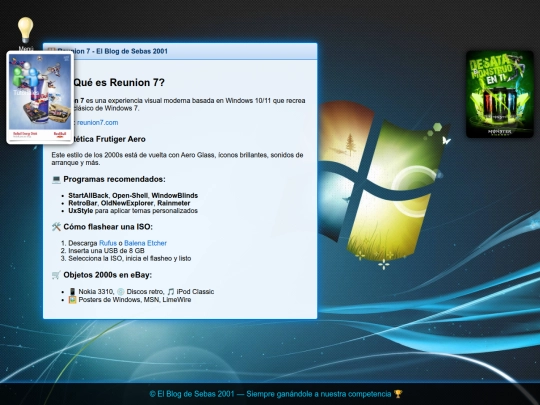Screen dimensions: 540x405
Task: Click the 'iPod Classic' text
Action: coord(195,292)
